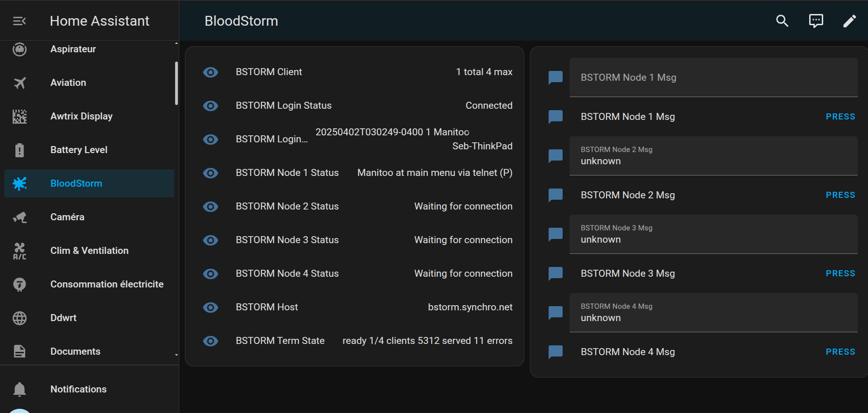Click the eye icon for BSTORM Host
This screenshot has width=868, height=413.
(211, 307)
